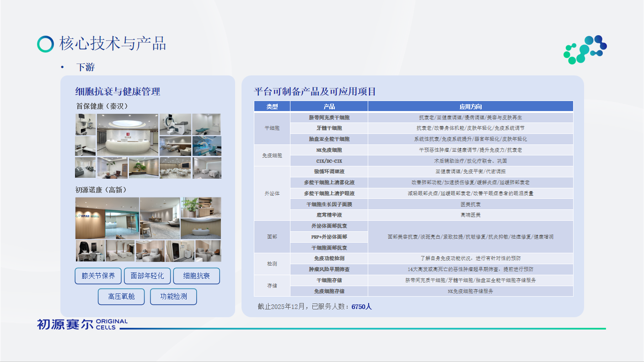This screenshot has height=362, width=644.
Task: Click the teal ring icon beside the title
Action: pos(45,44)
